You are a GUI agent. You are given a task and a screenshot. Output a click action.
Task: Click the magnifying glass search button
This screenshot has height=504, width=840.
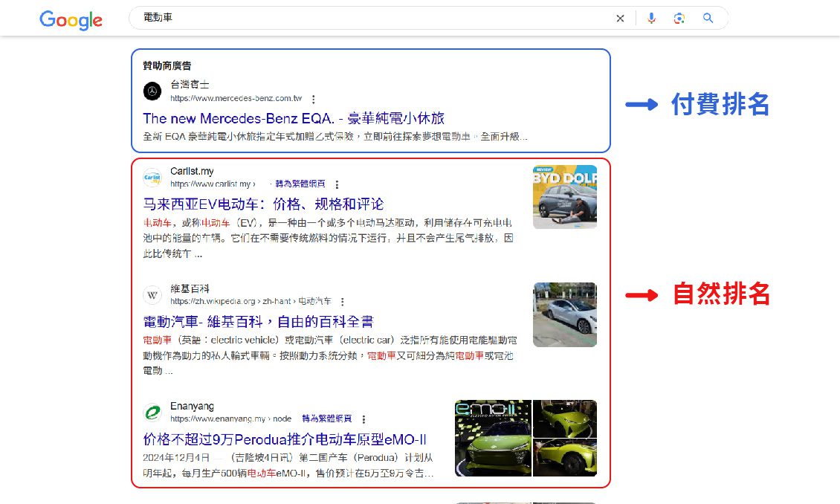(x=708, y=19)
